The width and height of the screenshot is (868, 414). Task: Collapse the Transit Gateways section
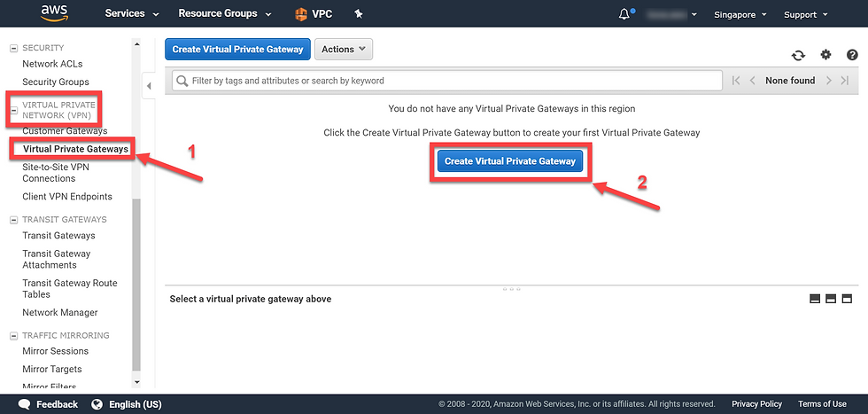[x=14, y=220]
